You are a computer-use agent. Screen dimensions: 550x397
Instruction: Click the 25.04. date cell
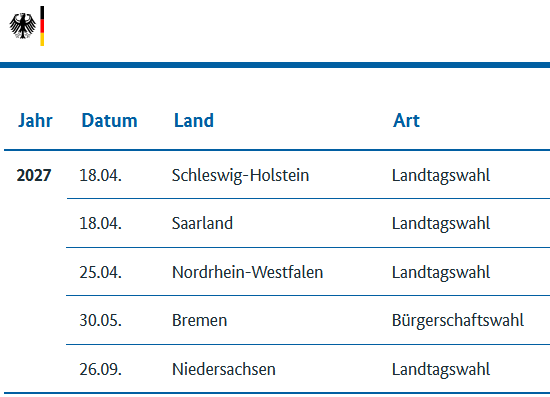(x=100, y=272)
